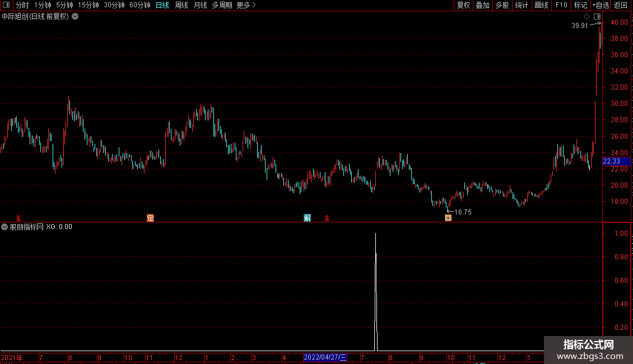Viewport: 633px width, 364px height.
Task: Click the 22.33 current price label
Action: pyautogui.click(x=616, y=161)
